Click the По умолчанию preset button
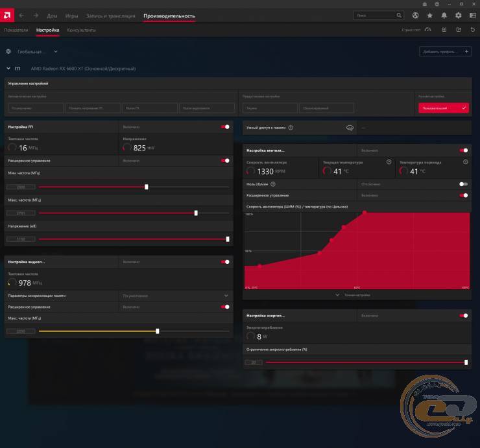Screen dimensions: 480x448 point(36,108)
